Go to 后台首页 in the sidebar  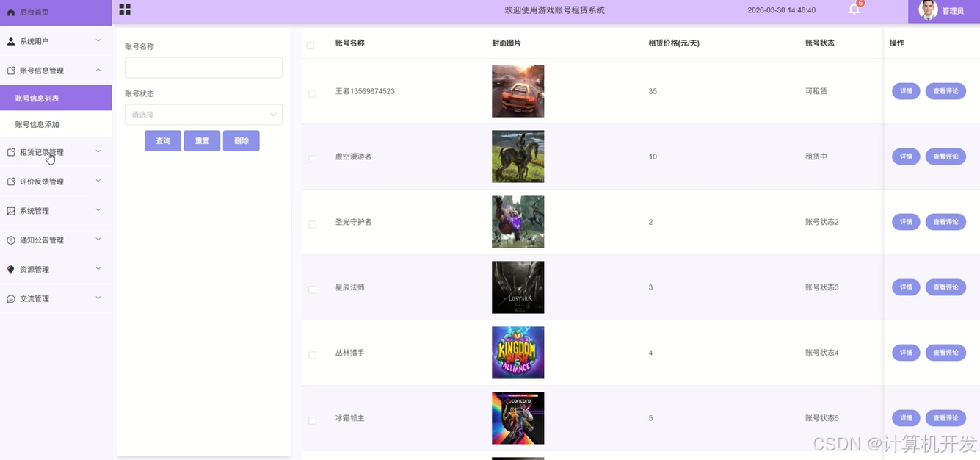56,12
